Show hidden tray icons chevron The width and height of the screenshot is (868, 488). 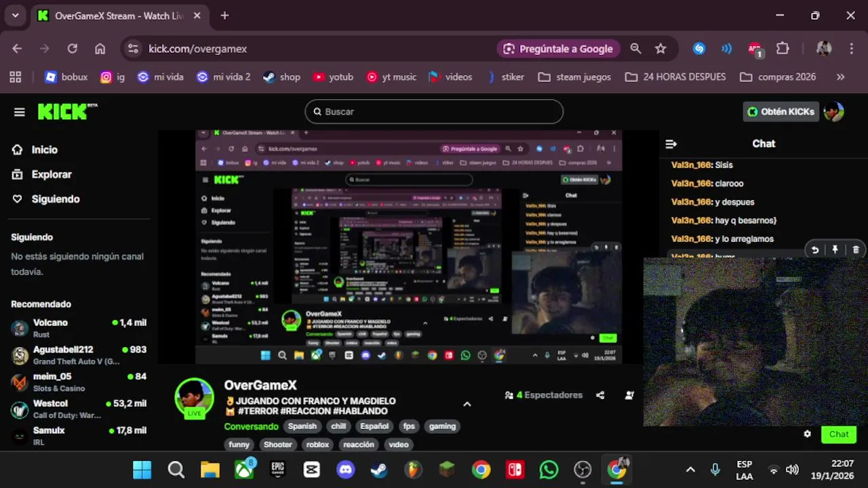(690, 470)
